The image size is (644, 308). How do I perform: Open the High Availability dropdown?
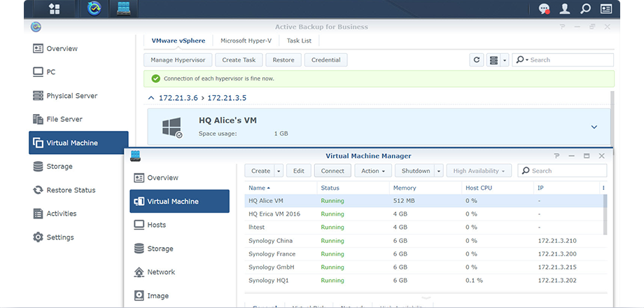pyautogui.click(x=479, y=171)
